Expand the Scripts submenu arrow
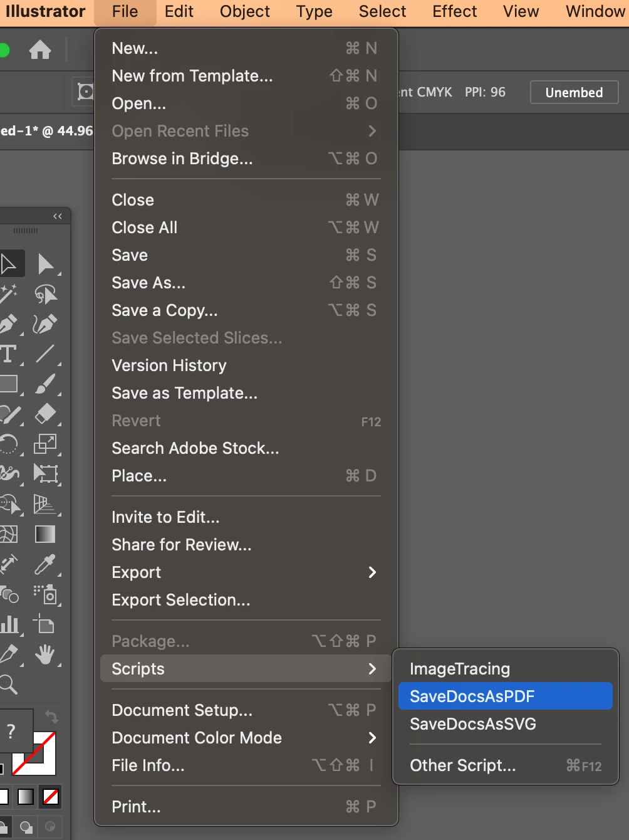This screenshot has width=629, height=840. pos(372,669)
